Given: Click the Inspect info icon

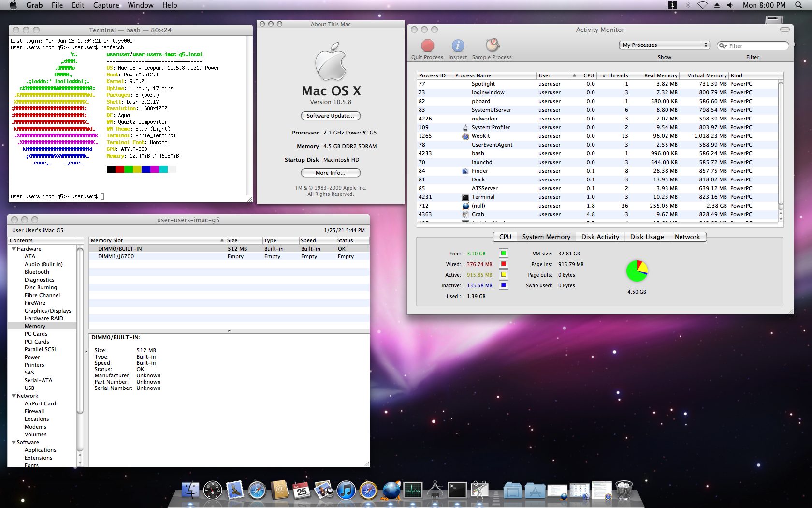Looking at the screenshot, I should [x=458, y=46].
